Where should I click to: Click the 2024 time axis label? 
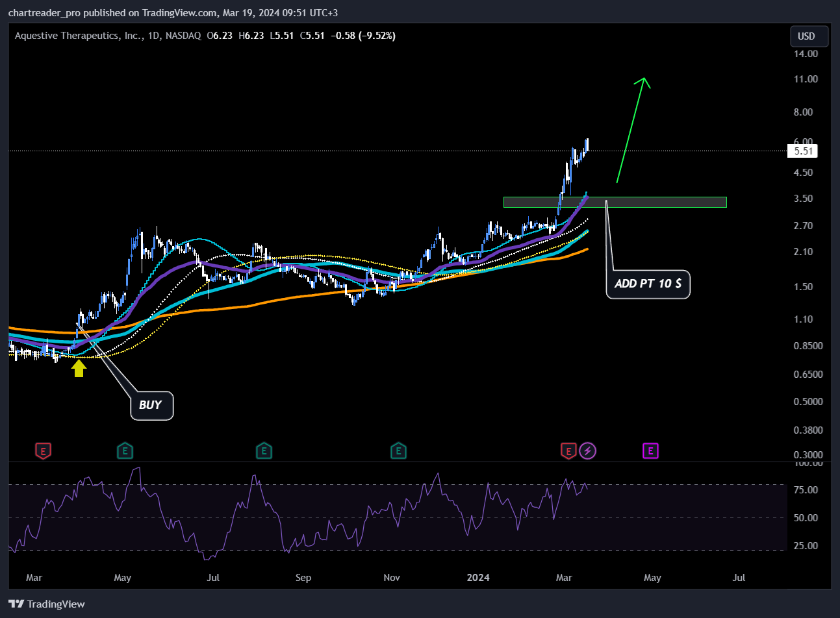click(479, 578)
